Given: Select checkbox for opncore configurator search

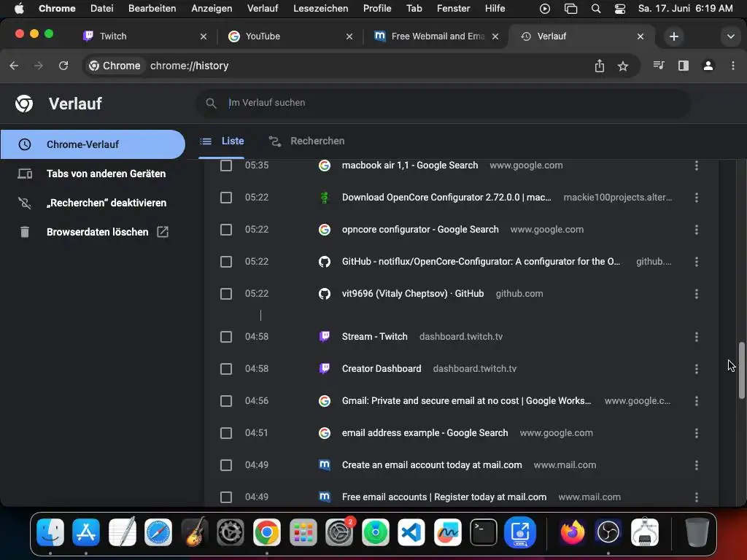Looking at the screenshot, I should coord(226,230).
